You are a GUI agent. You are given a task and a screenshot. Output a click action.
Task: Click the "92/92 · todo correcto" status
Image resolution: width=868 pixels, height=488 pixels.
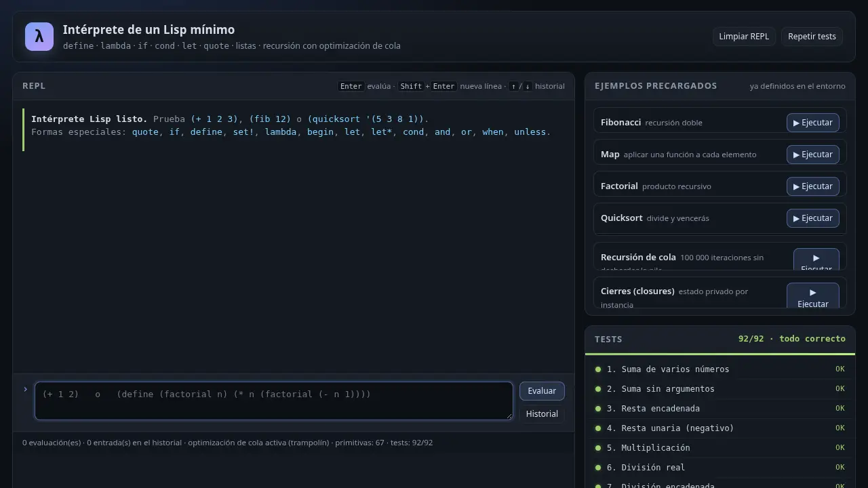pos(792,339)
